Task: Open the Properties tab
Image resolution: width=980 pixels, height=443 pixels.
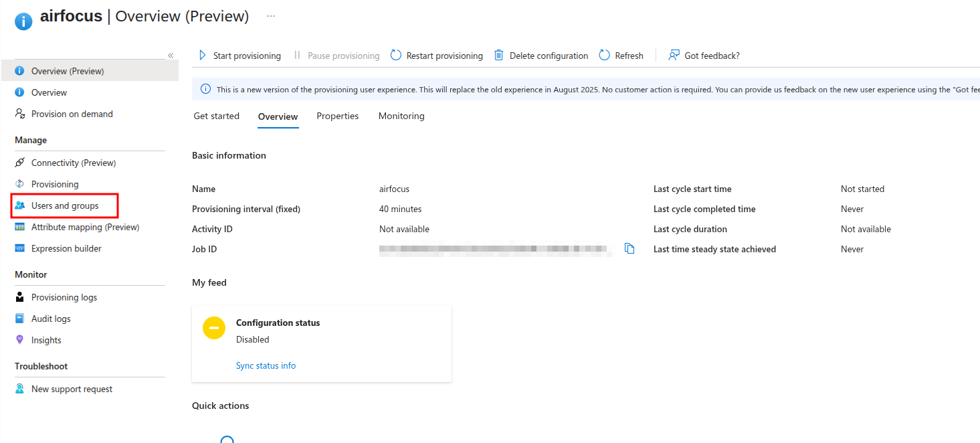Action: (x=338, y=116)
